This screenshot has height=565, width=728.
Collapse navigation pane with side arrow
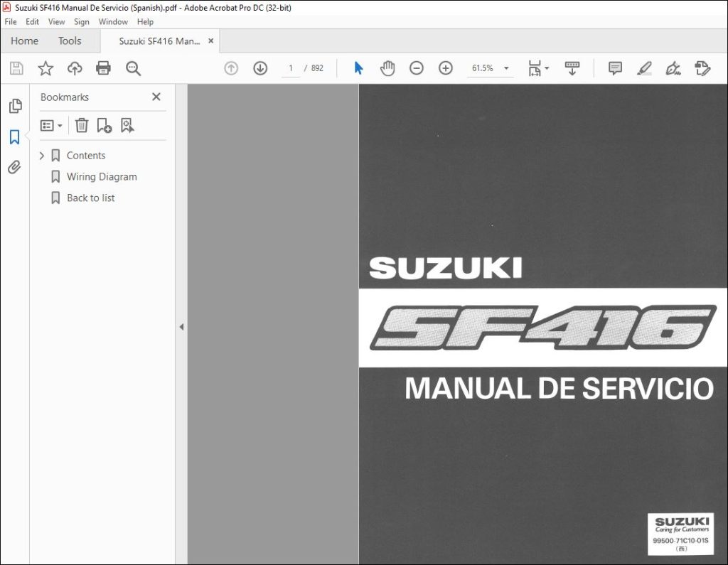pos(181,327)
